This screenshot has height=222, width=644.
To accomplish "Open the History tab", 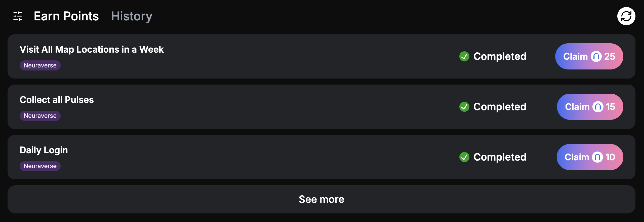I will pyautogui.click(x=132, y=16).
